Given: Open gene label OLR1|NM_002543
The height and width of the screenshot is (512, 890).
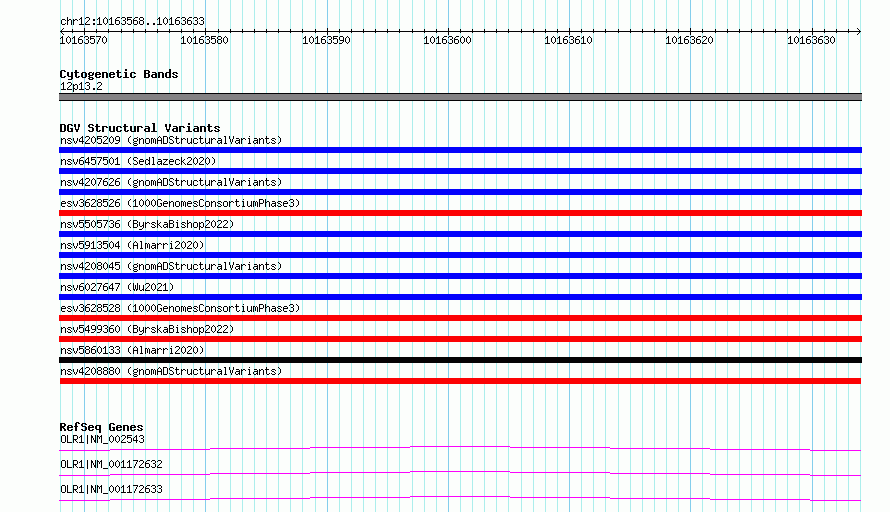Looking at the screenshot, I should click(x=102, y=439).
